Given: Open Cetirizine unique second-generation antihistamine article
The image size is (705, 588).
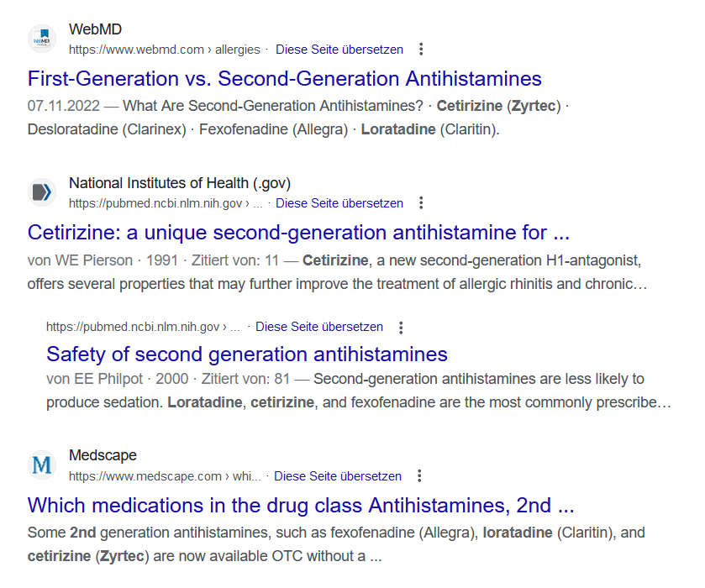Looking at the screenshot, I should [298, 233].
